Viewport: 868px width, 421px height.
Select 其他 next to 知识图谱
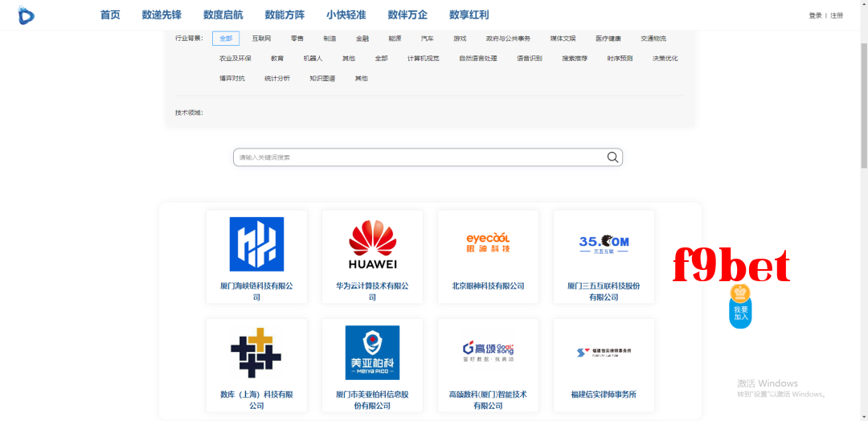point(362,78)
